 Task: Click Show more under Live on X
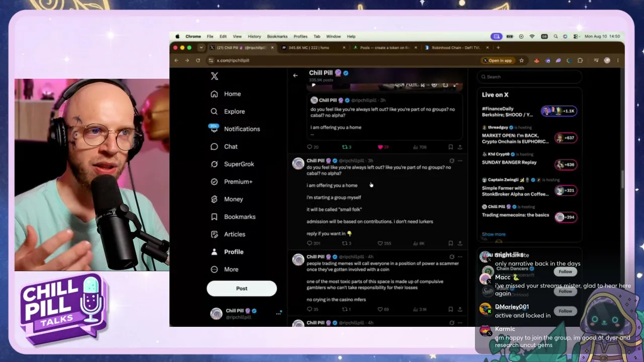[494, 234]
